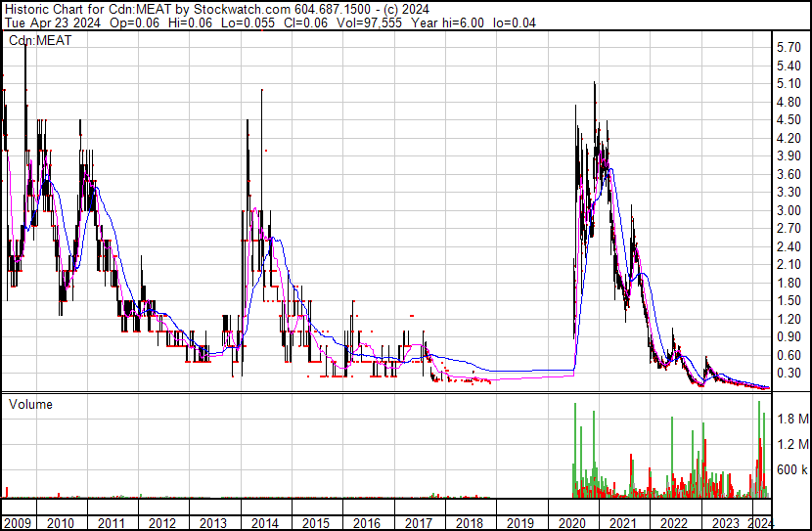Click the 2014 year label on time axis
The width and height of the screenshot is (812, 531).
pos(264,523)
